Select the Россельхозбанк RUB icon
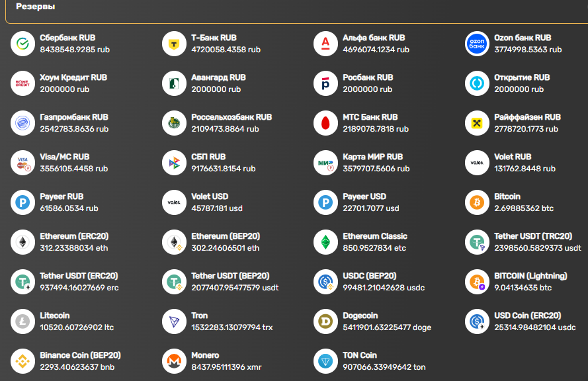Image resolution: width=588 pixels, height=381 pixels. [x=175, y=124]
